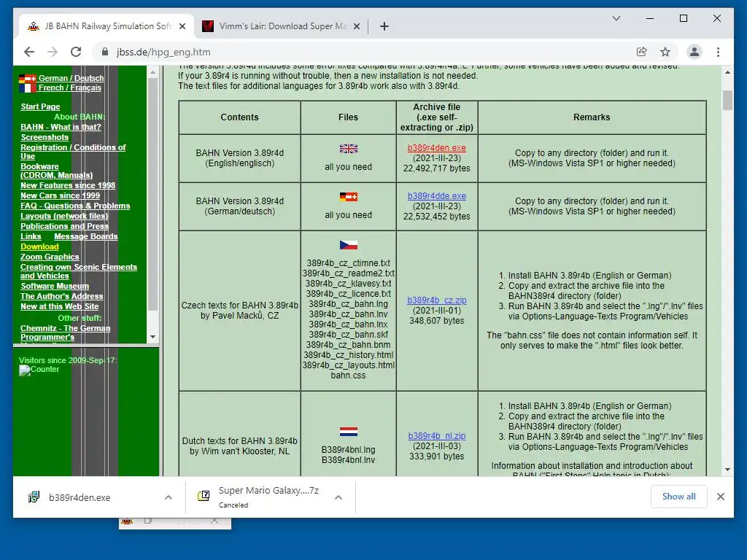747x560 pixels.
Task: Show all downloads
Action: point(678,496)
